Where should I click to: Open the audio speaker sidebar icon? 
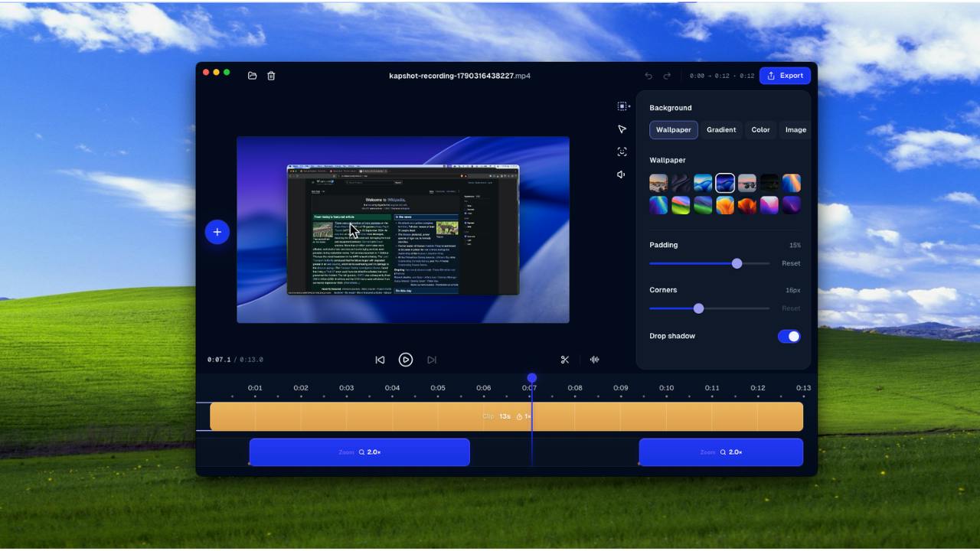(622, 174)
